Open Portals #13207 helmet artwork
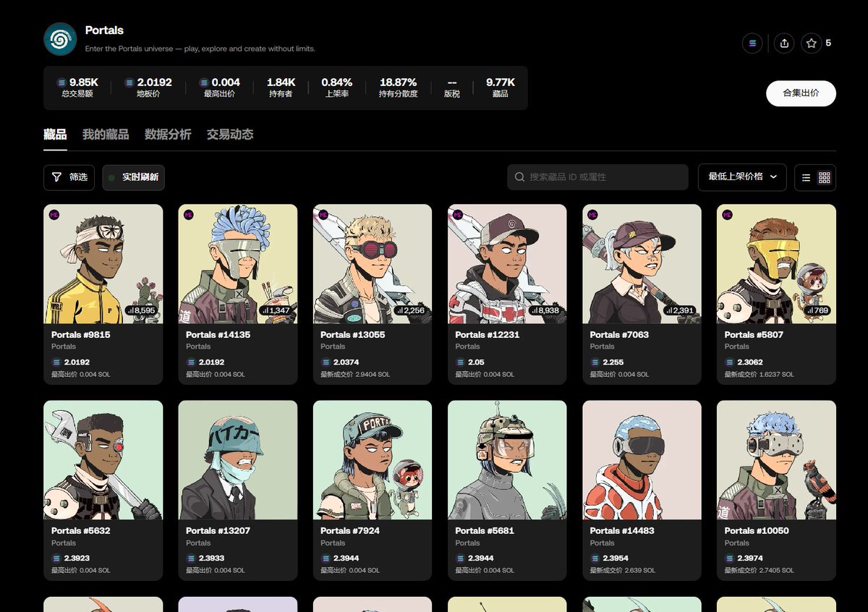Image resolution: width=868 pixels, height=612 pixels. [238, 460]
